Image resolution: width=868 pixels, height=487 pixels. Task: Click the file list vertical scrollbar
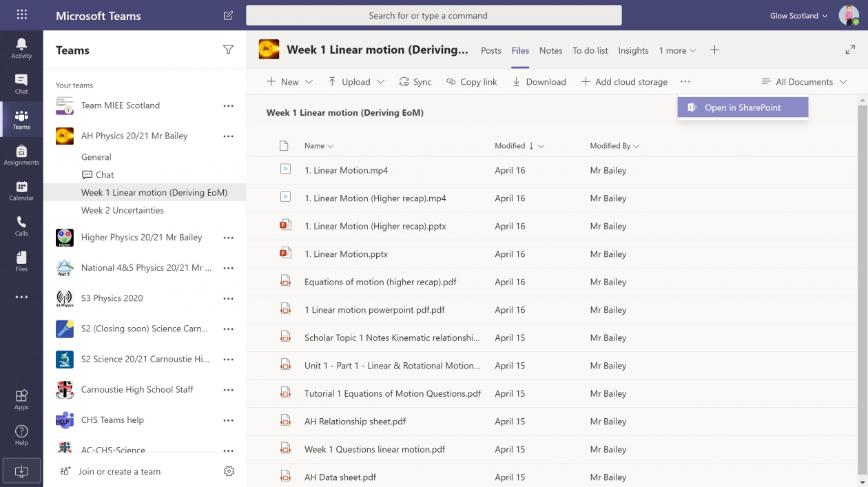862,289
